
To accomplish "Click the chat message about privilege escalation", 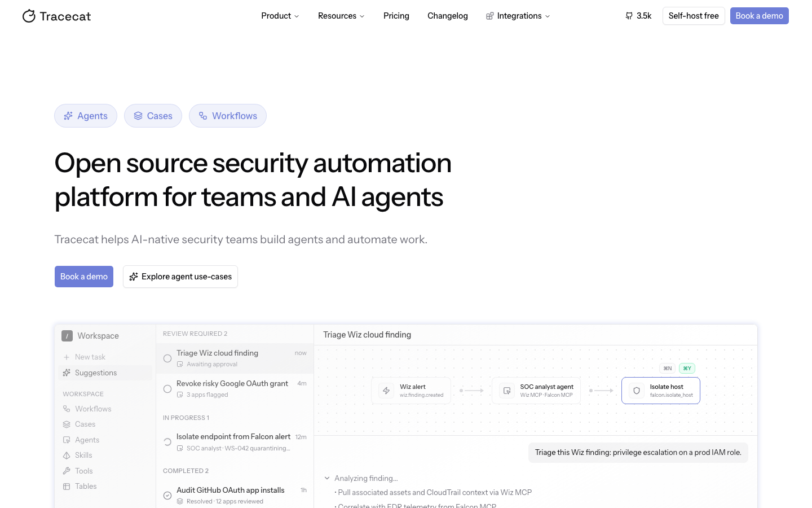I will click(x=638, y=452).
